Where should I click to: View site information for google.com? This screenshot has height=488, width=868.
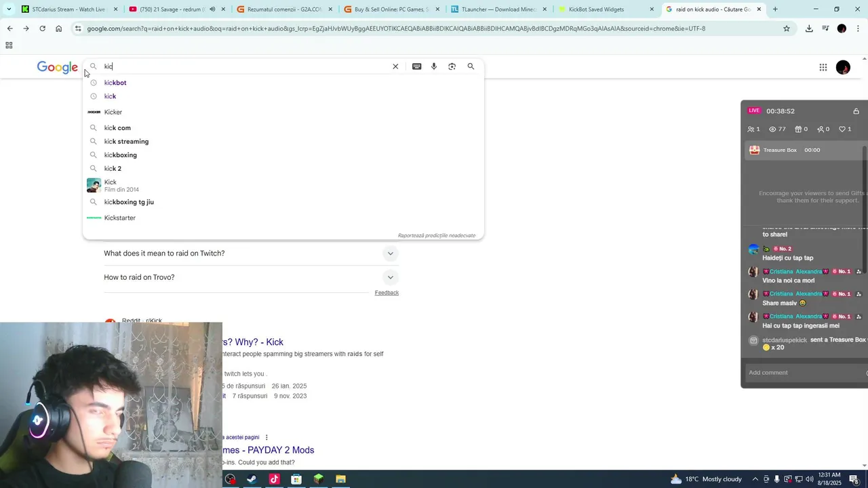[79, 28]
